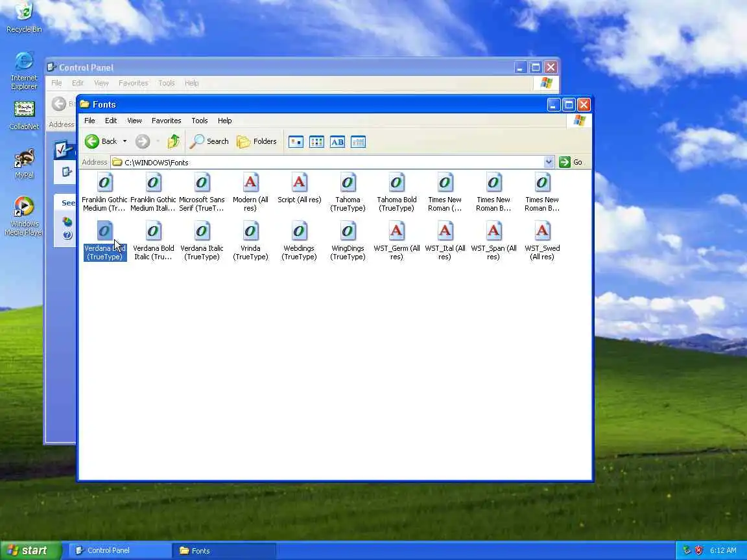This screenshot has height=560, width=747.
Task: Open Favorites menu in Control Panel window
Action: point(133,84)
